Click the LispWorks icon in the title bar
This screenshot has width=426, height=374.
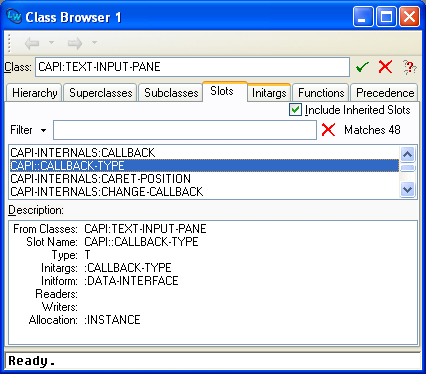[x=14, y=16]
